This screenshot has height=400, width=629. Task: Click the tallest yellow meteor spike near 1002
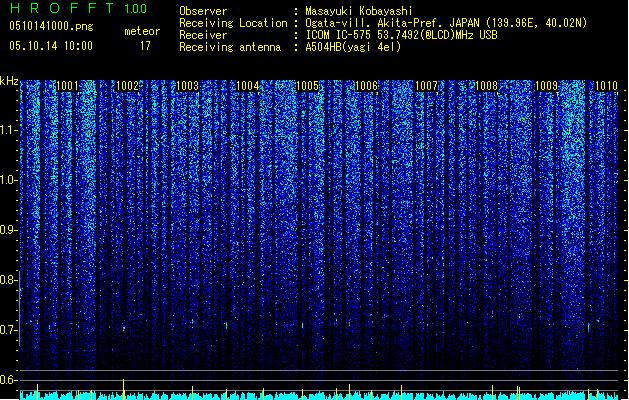pos(124,389)
